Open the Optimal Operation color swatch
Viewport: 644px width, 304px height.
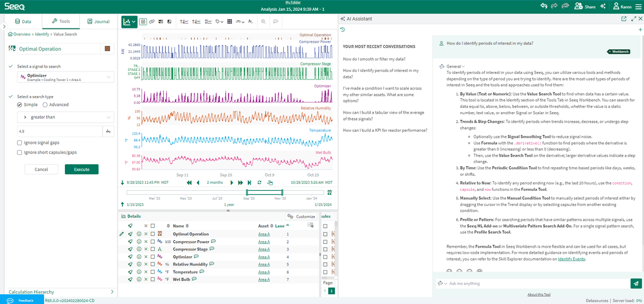point(107,49)
